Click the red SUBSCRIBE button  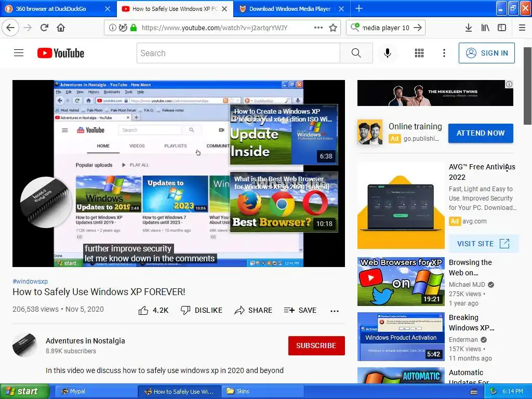point(316,345)
